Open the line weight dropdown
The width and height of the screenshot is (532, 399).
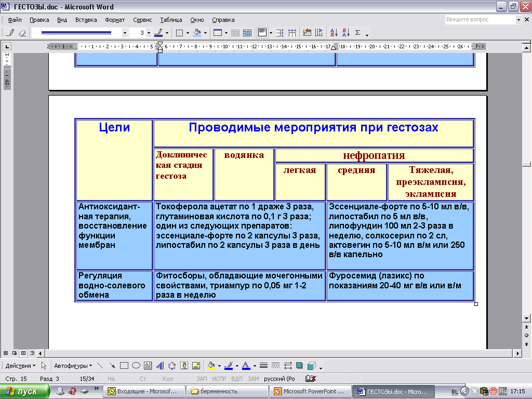[149, 33]
